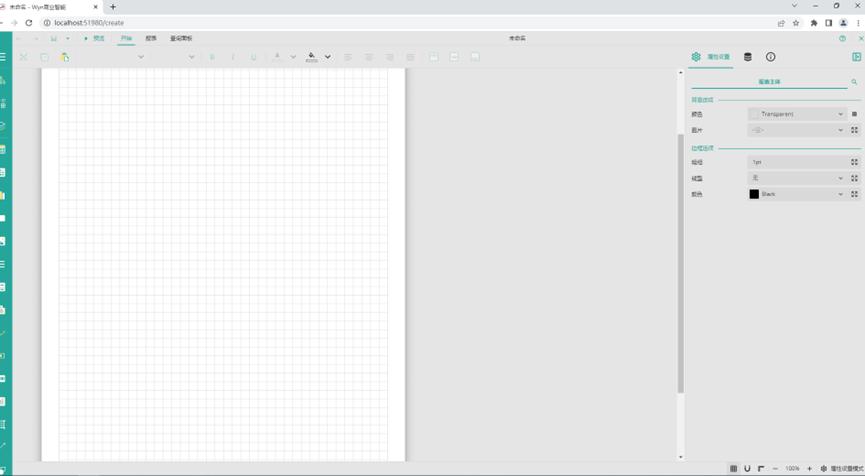Open the border color Black dropdown
Screen dimensions: 865x476
point(797,194)
